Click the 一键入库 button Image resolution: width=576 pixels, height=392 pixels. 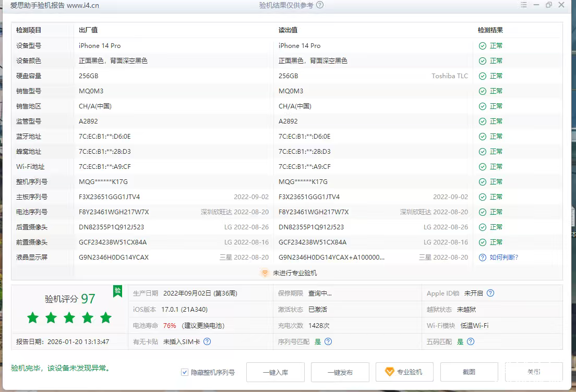[x=275, y=372]
